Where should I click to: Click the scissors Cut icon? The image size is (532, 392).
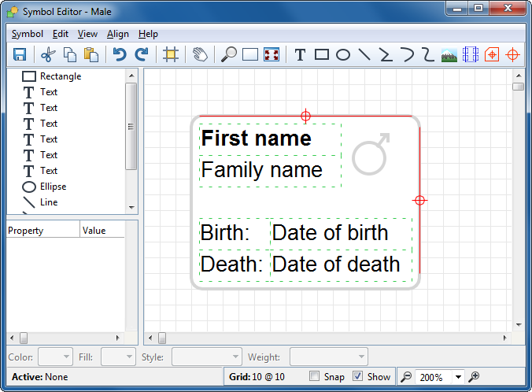tap(48, 54)
